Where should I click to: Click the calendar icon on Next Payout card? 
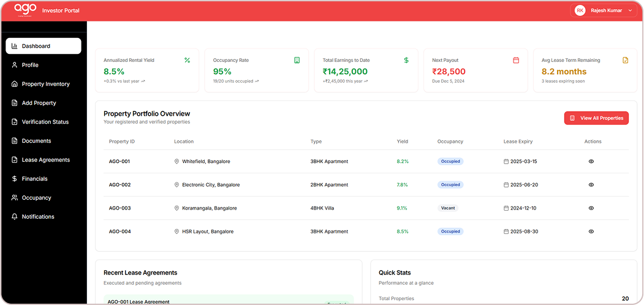tap(516, 60)
